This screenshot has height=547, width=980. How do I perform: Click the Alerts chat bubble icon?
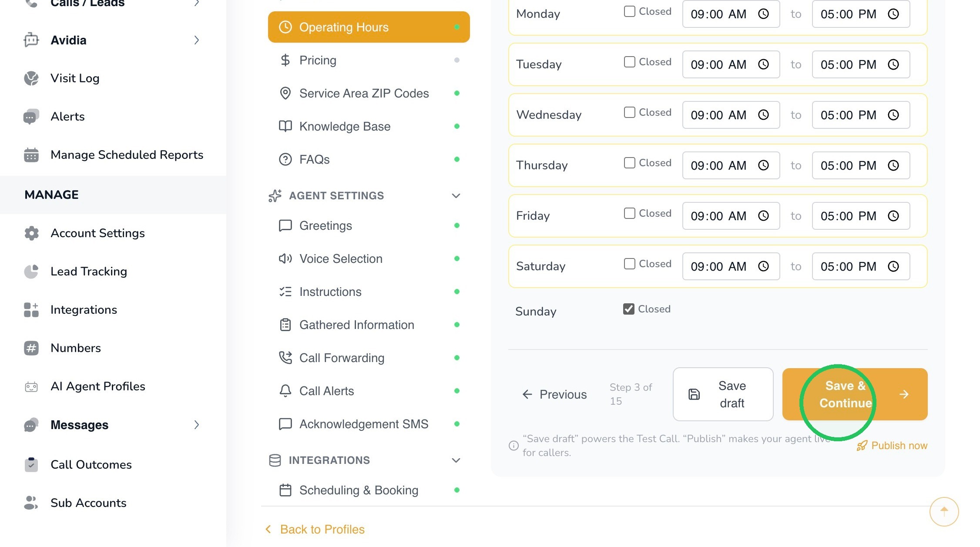(31, 117)
